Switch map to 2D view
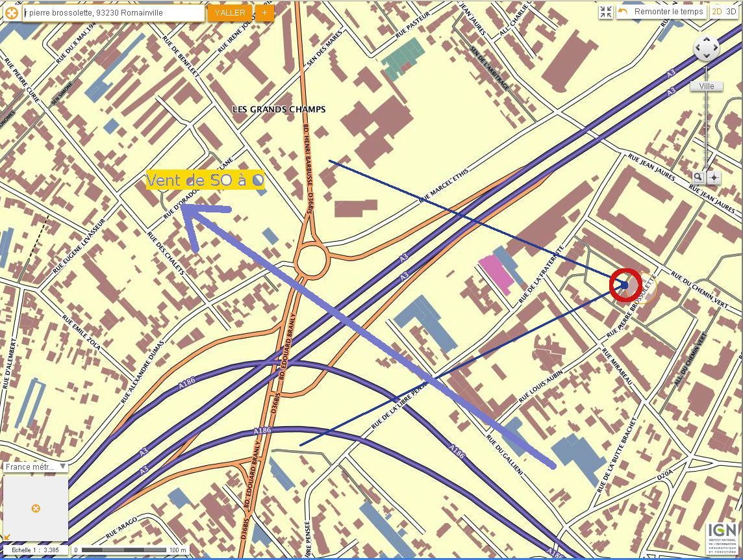743x560 pixels. coord(716,12)
